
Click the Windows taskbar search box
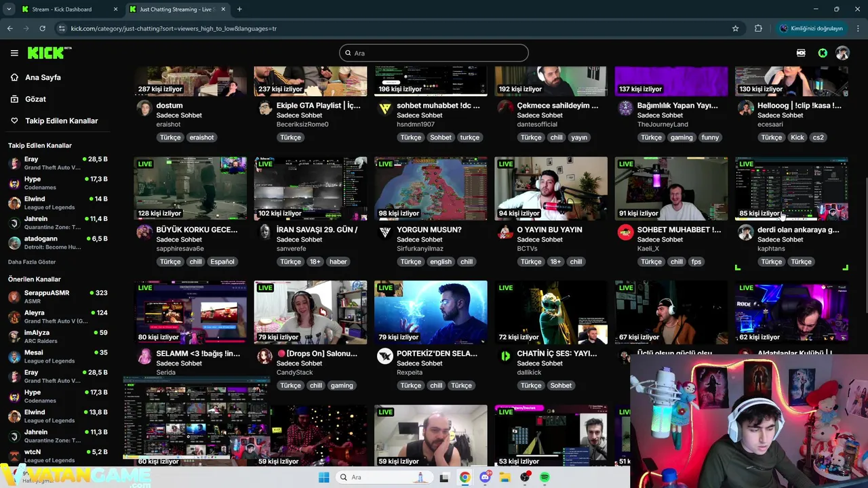tap(384, 477)
